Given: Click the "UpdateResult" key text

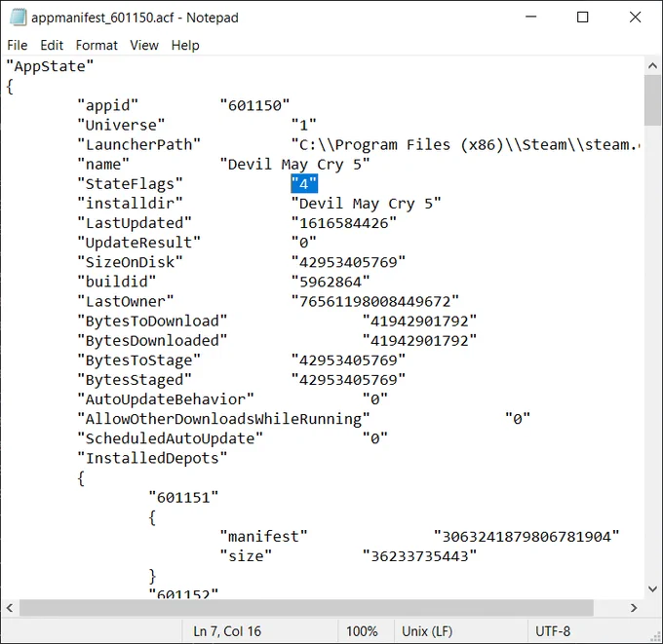Looking at the screenshot, I should 138,243.
